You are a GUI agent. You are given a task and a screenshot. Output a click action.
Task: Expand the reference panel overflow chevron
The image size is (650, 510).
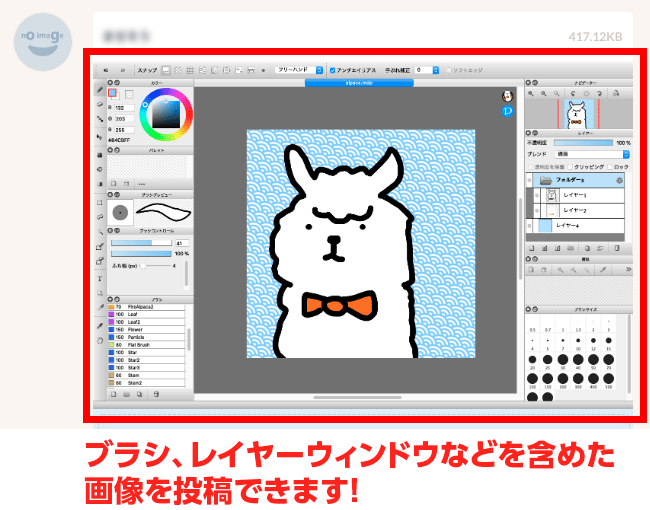tap(628, 270)
